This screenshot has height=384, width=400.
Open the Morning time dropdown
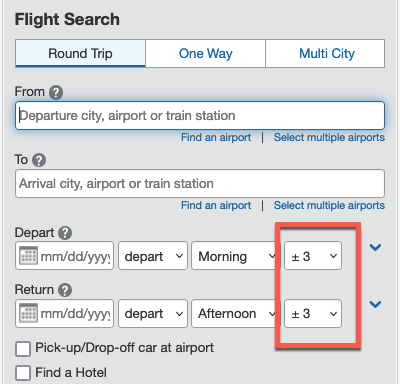coord(235,256)
